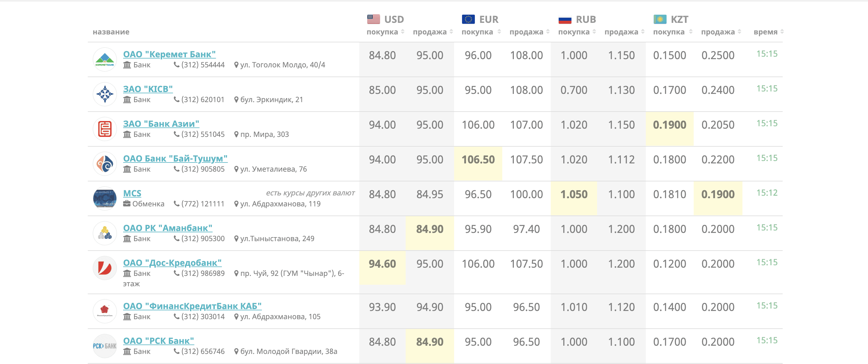Click the highlighted 106.50 EUR buy rate
The width and height of the screenshot is (868, 364).
[478, 160]
